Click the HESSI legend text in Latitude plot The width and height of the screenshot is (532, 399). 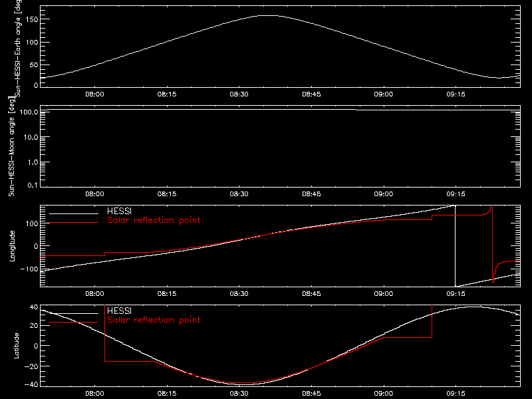click(x=119, y=311)
